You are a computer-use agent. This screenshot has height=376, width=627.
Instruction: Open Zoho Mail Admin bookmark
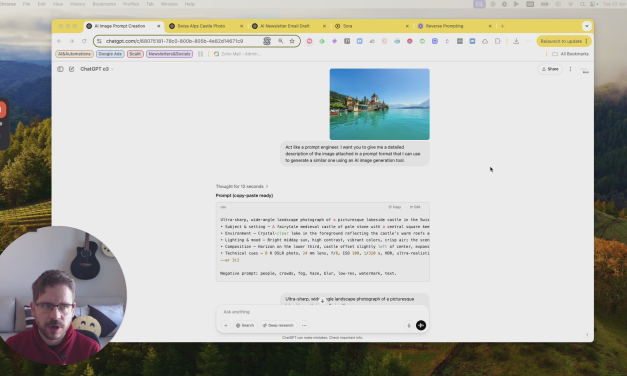(237, 54)
